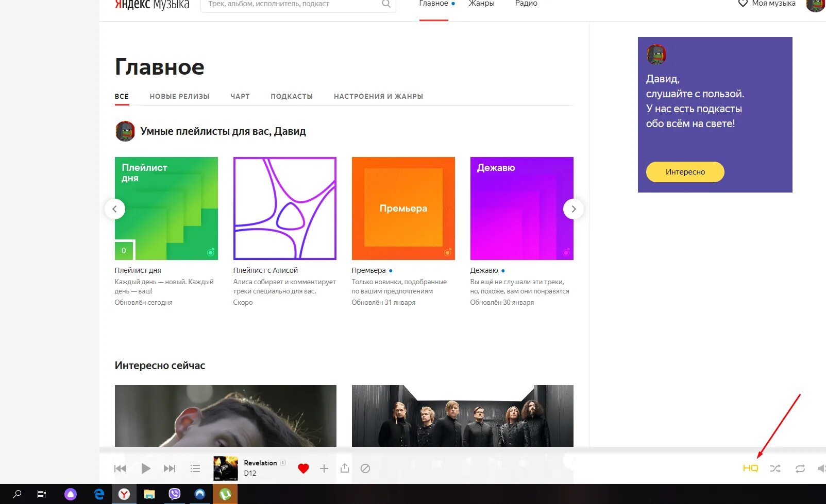Open avatar in podcasts promo banner
826x504 pixels.
(x=656, y=55)
